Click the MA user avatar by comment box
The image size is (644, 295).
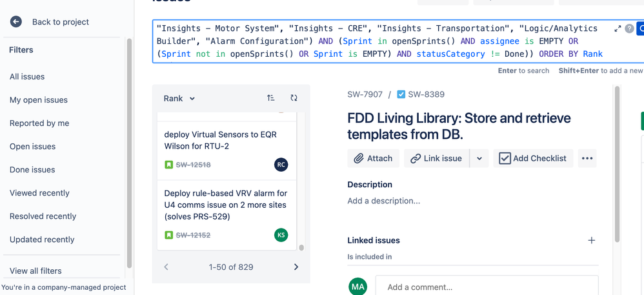pyautogui.click(x=357, y=287)
